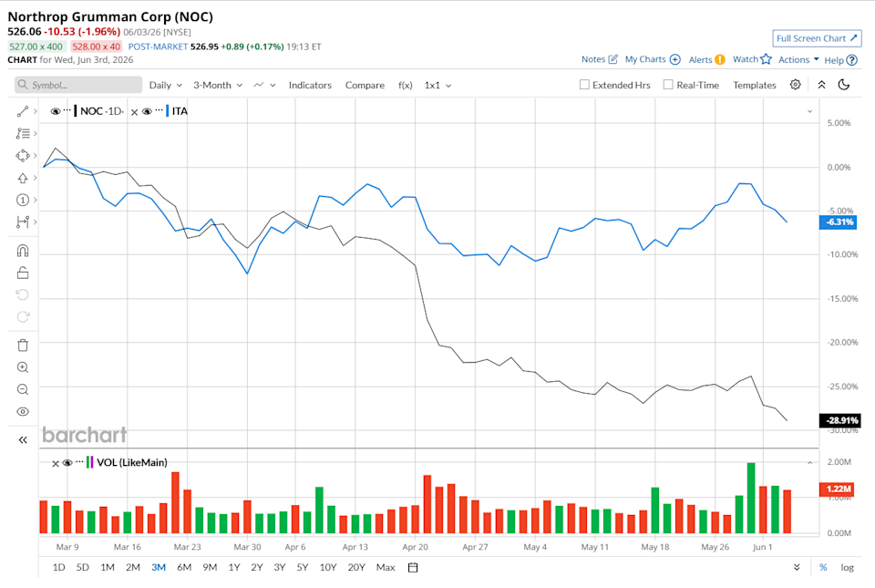Select the measure/range tool
This screenshot has width=875, height=588.
click(x=22, y=222)
